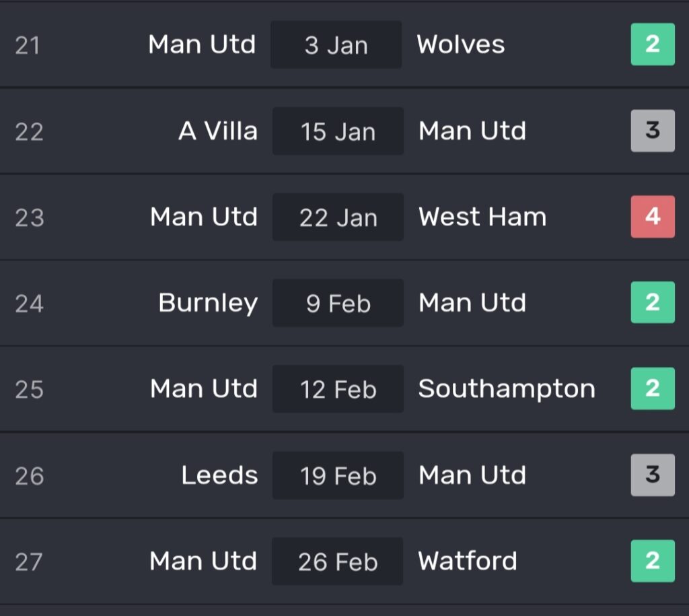Select the 22 Jan date box
The width and height of the screenshot is (689, 616).
(x=338, y=217)
